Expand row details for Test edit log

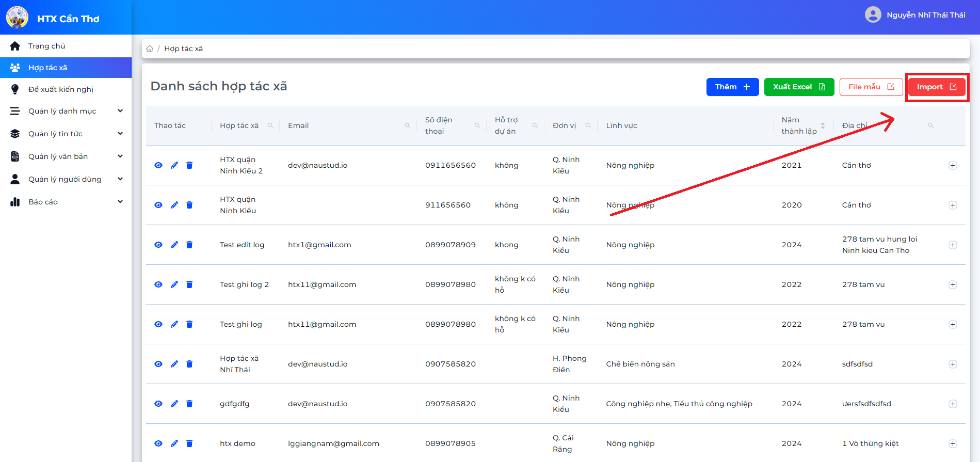953,245
